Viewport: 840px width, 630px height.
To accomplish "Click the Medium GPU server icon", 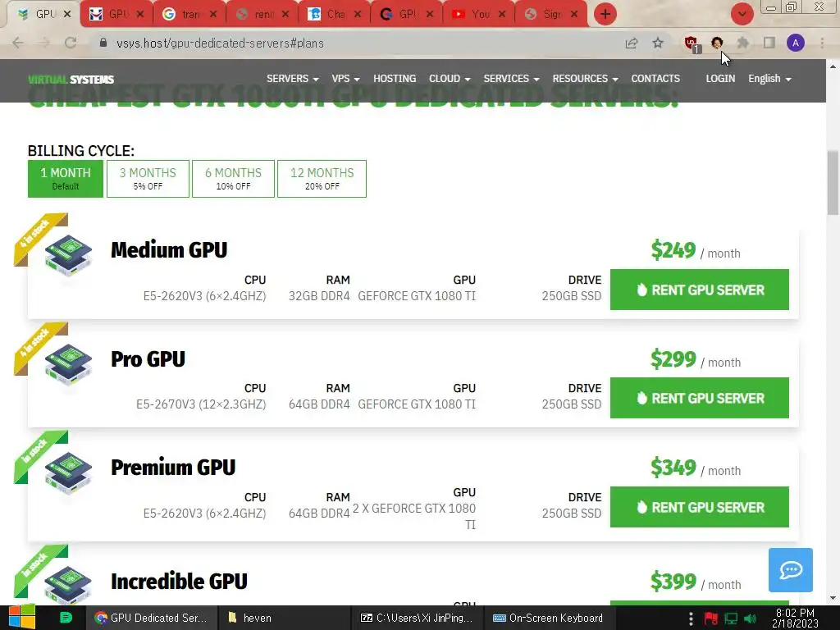I will 68,256.
